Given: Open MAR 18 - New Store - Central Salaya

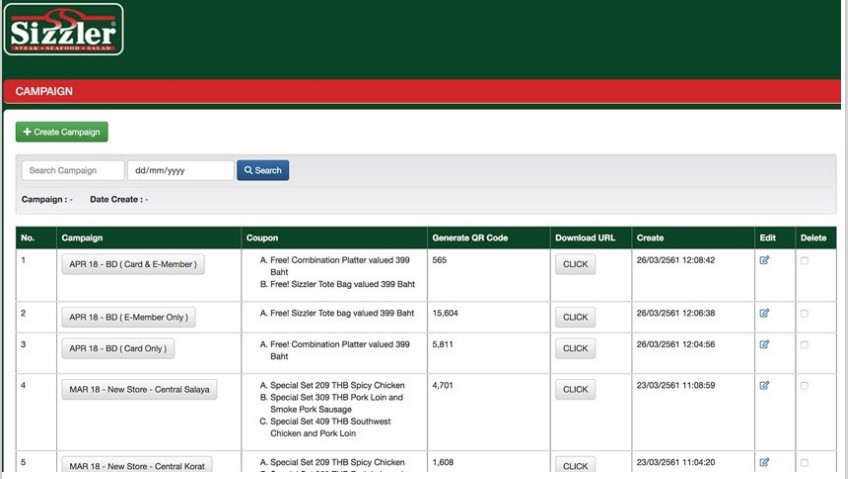Looking at the screenshot, I should coord(139,390).
